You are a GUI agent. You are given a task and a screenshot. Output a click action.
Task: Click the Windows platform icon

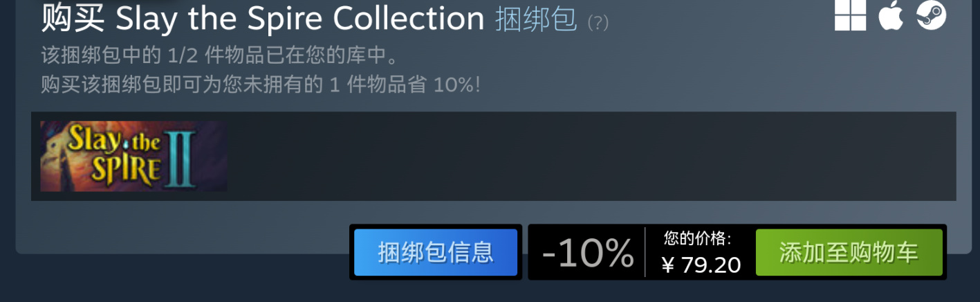tap(850, 15)
